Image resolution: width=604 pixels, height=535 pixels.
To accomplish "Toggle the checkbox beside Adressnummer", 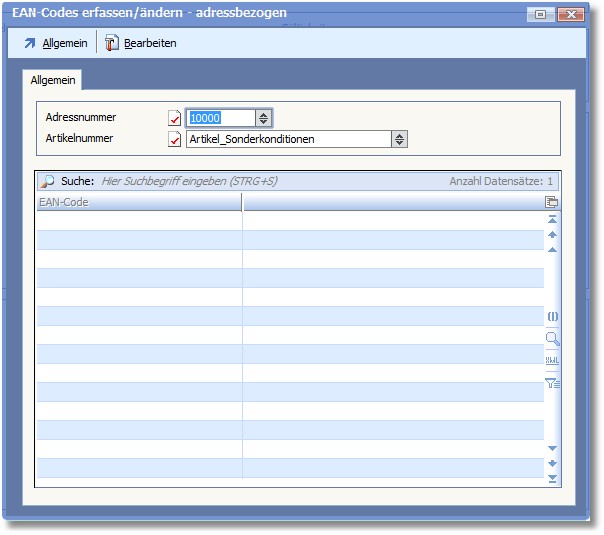I will 175,119.
